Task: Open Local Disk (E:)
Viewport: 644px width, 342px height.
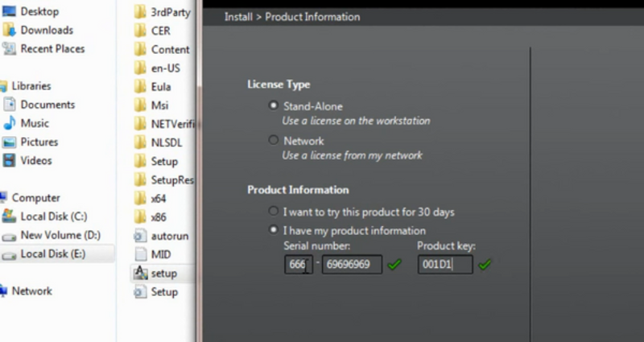Action: pyautogui.click(x=53, y=253)
